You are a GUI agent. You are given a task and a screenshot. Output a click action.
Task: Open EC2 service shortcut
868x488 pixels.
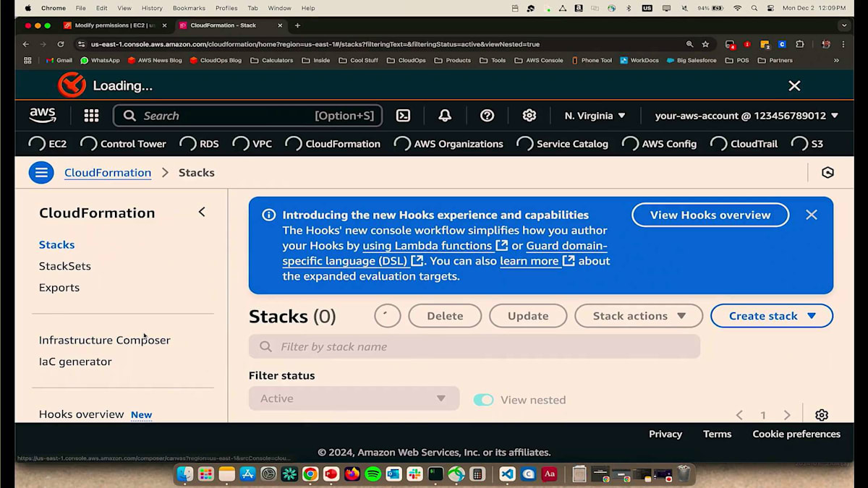[x=47, y=144]
